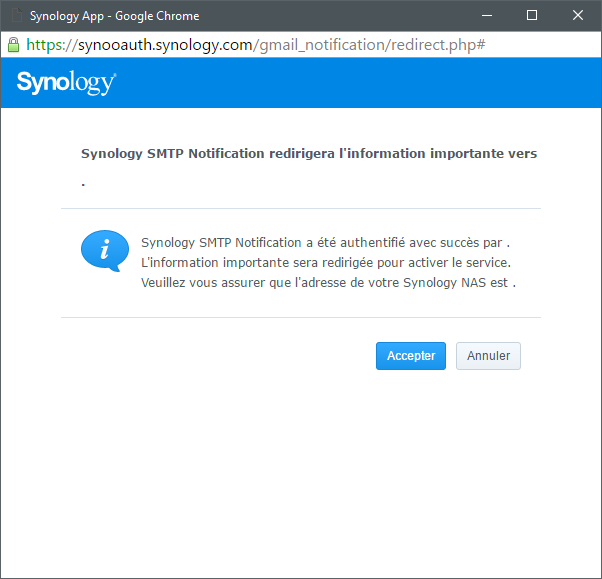
Task: Click the green padlock security icon
Action: coord(13,45)
